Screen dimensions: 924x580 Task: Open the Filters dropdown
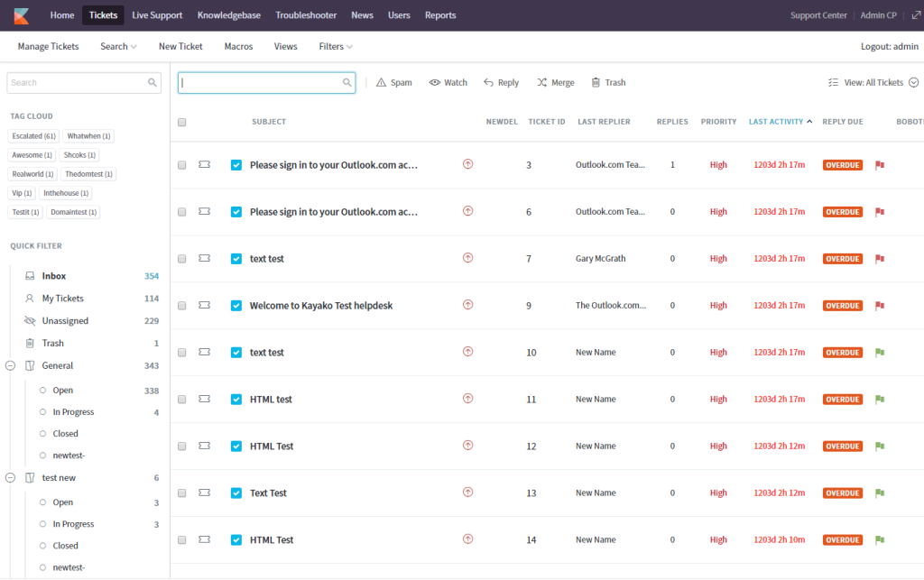[x=335, y=46]
